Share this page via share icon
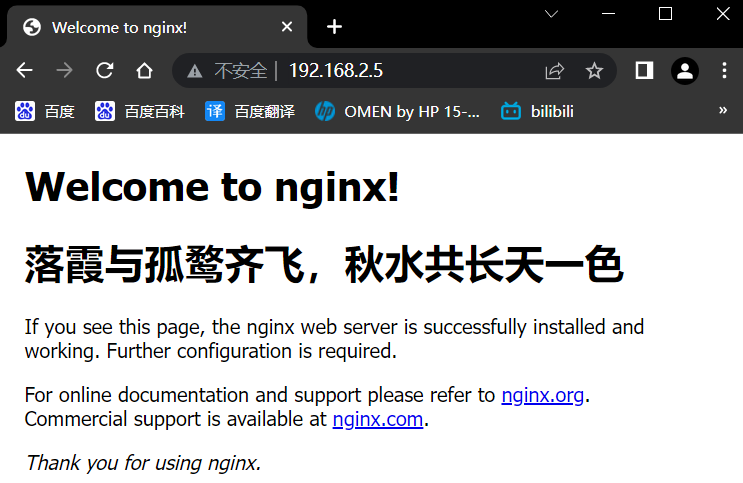Image resolution: width=743 pixels, height=483 pixels. pos(554,71)
